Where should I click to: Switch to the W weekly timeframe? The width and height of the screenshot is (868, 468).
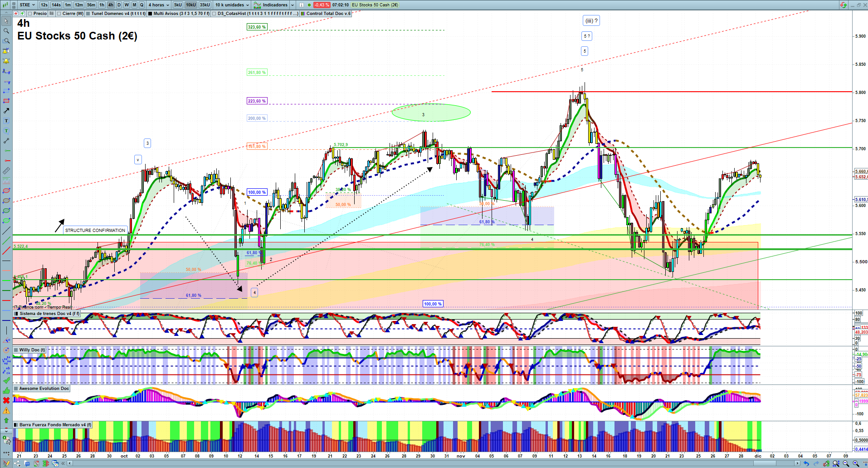(x=127, y=5)
